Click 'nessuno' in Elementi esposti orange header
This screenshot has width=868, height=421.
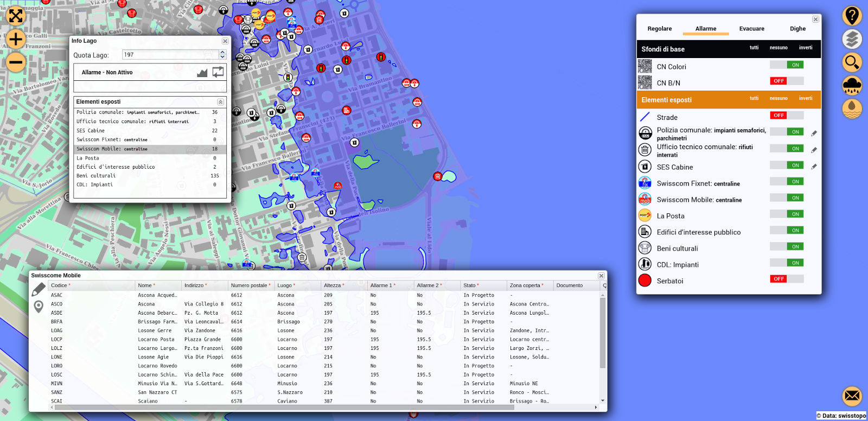[x=778, y=98]
